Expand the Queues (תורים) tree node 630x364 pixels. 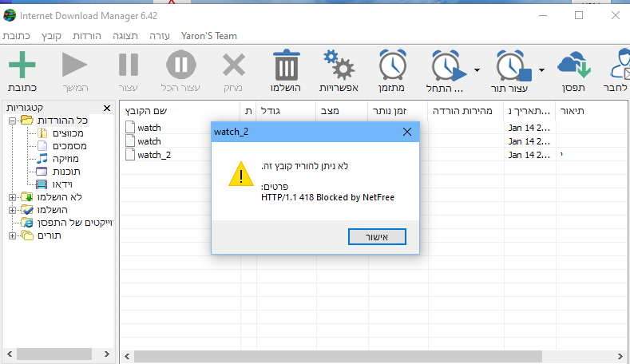coord(13,235)
